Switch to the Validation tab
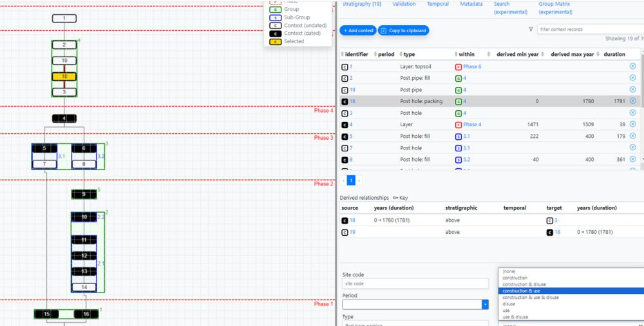 point(404,4)
